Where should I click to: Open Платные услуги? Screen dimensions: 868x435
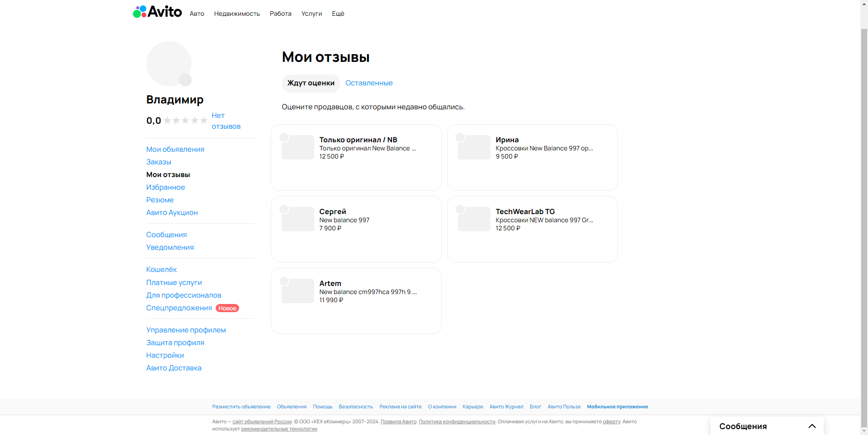(174, 282)
